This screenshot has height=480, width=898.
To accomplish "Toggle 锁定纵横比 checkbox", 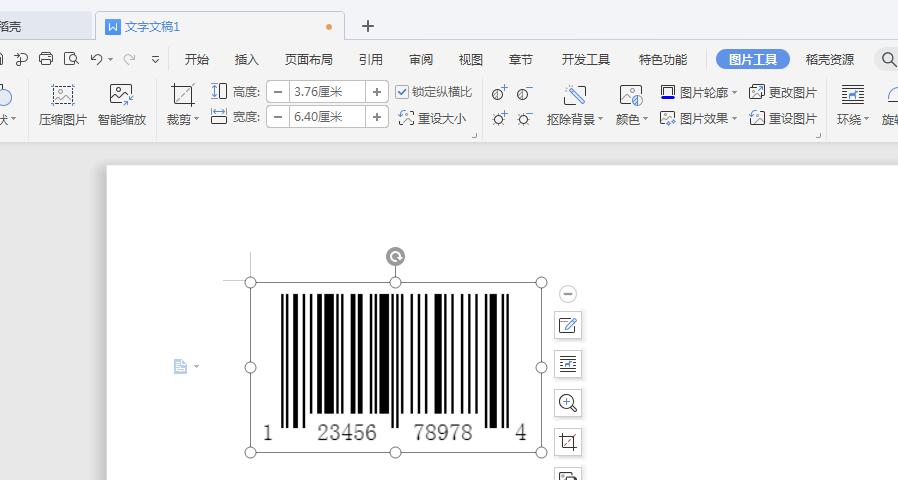I will tap(402, 92).
